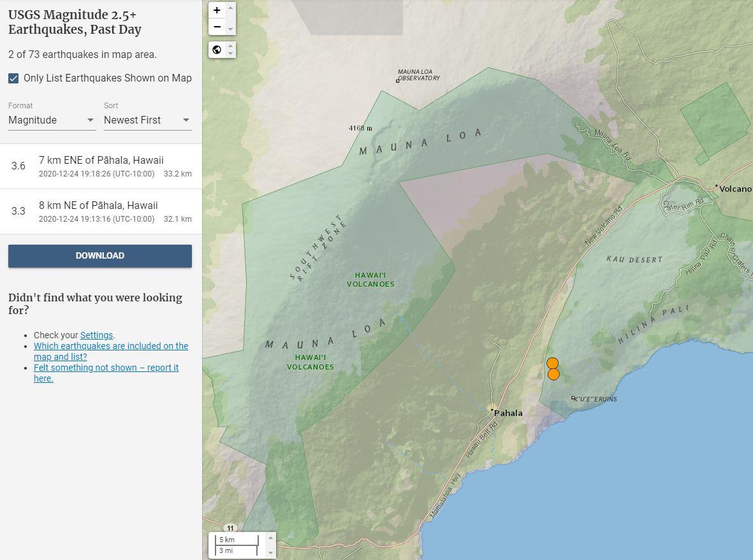Click the down scroll arrow beside the zoom buttons

[231, 29]
